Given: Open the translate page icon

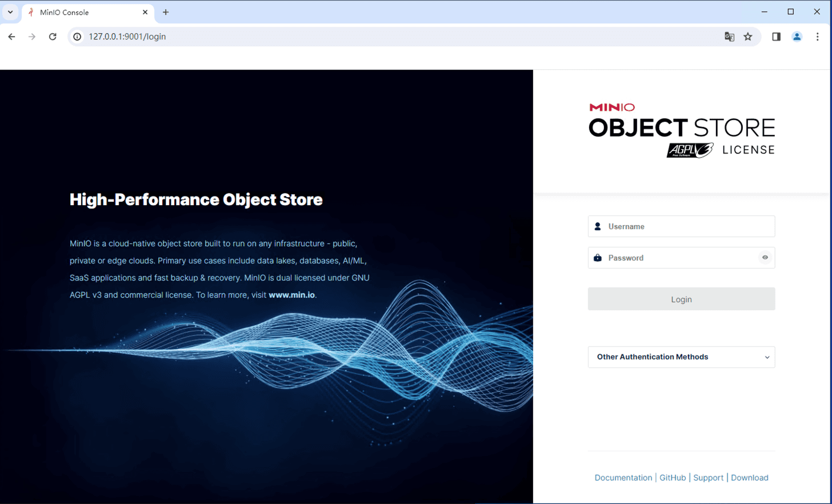Looking at the screenshot, I should 729,37.
